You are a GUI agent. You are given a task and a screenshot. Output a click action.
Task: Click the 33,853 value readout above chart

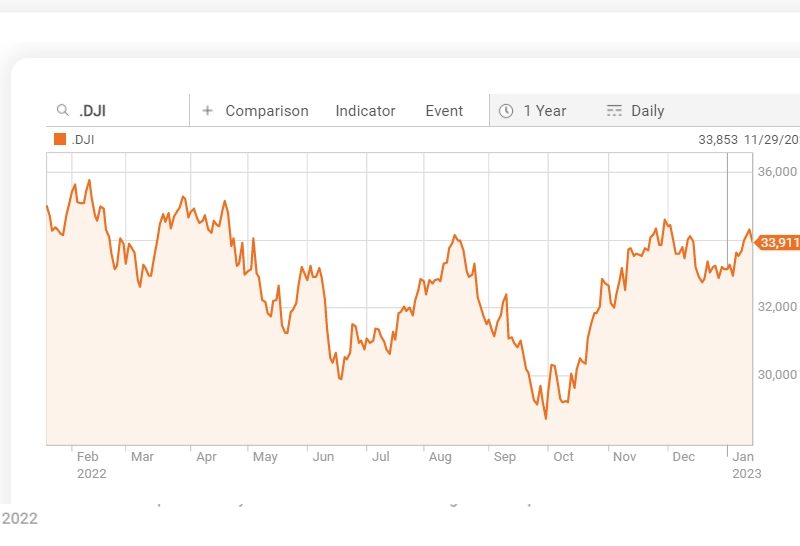click(x=717, y=139)
